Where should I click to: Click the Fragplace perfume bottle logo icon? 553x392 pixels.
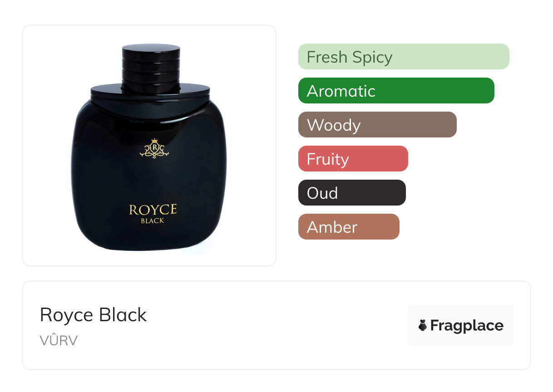(423, 325)
